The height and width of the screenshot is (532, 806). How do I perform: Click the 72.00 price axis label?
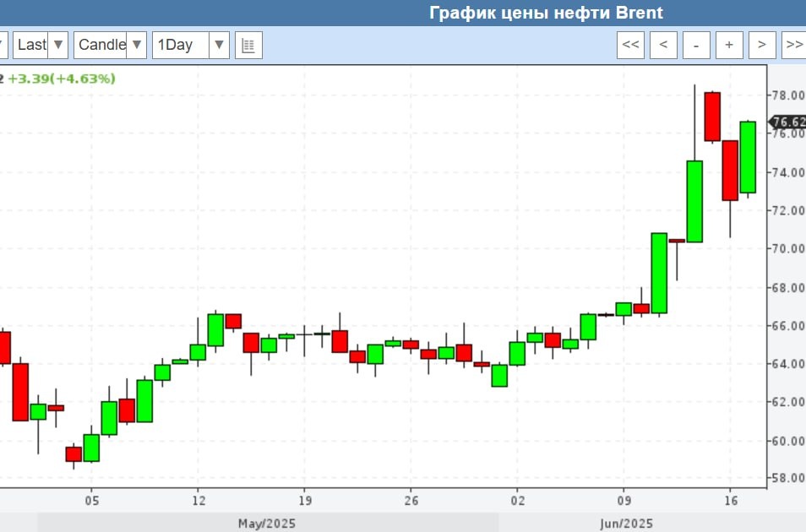[790, 210]
